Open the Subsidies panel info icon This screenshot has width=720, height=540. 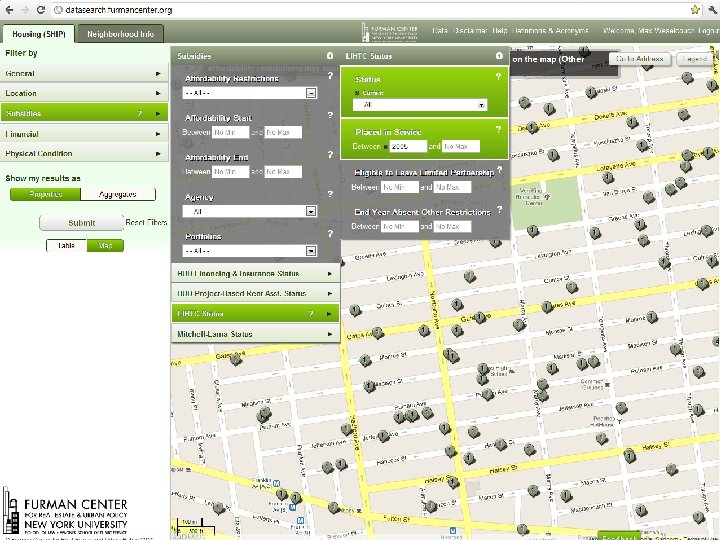[330, 56]
